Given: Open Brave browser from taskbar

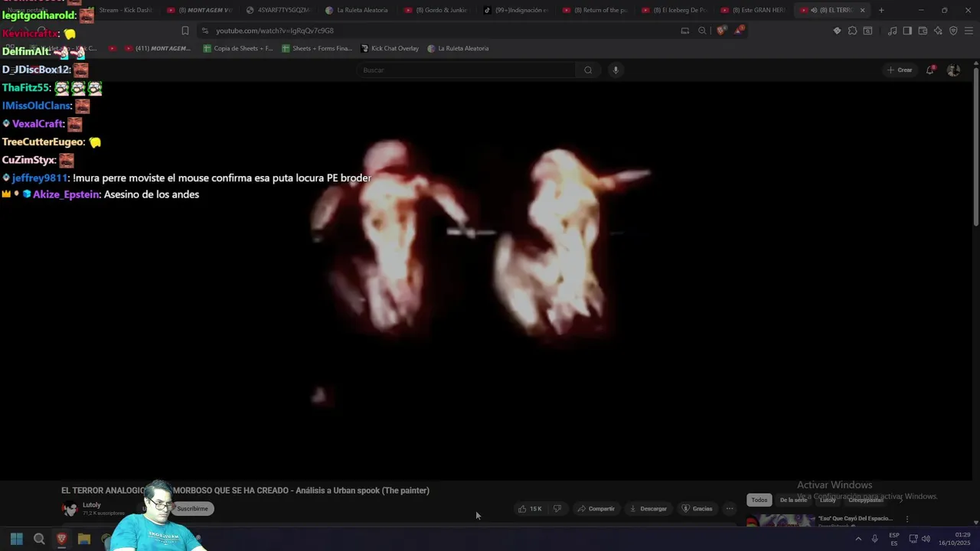Looking at the screenshot, I should click(x=62, y=539).
